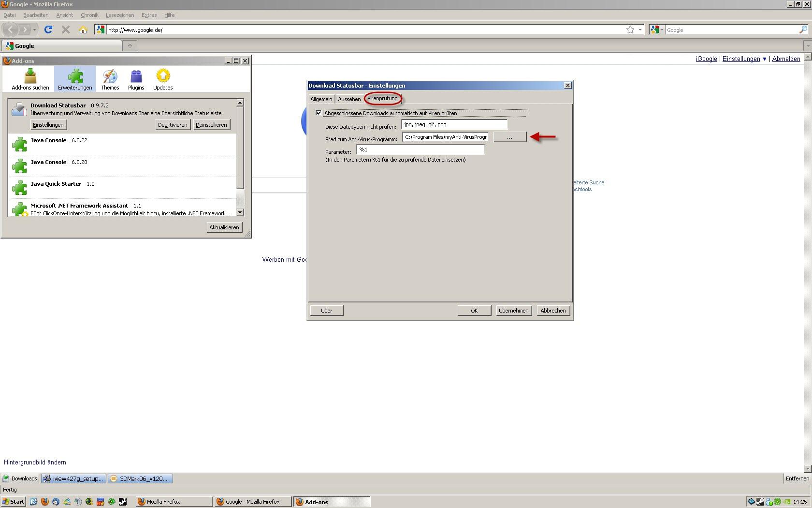Viewport: 812px width, 508px height.
Task: Select the first Java Console 6.0.22 entry
Action: click(x=123, y=144)
